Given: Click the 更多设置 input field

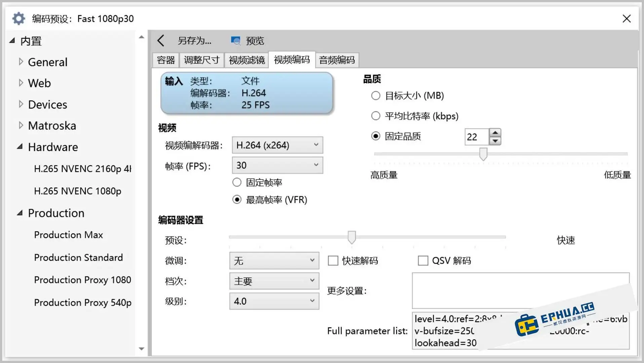Looking at the screenshot, I should pyautogui.click(x=521, y=290).
